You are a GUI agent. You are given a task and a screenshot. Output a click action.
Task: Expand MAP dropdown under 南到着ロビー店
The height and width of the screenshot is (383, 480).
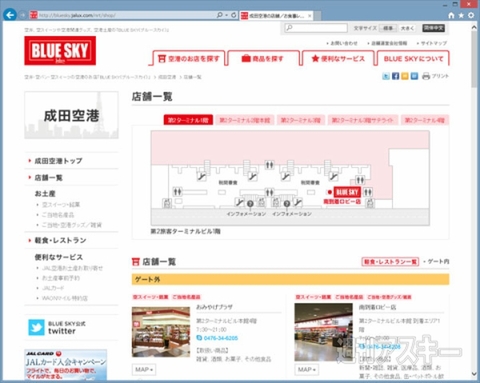[x=306, y=369]
